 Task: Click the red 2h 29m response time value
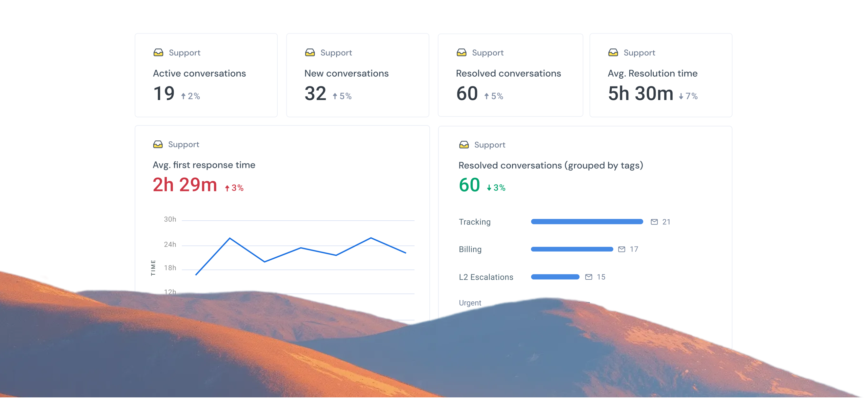pyautogui.click(x=185, y=185)
